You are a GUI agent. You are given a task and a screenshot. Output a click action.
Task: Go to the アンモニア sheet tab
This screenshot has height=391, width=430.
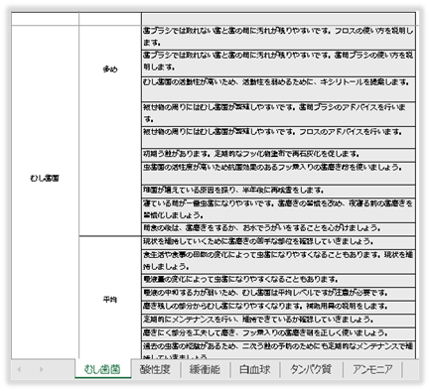click(372, 369)
